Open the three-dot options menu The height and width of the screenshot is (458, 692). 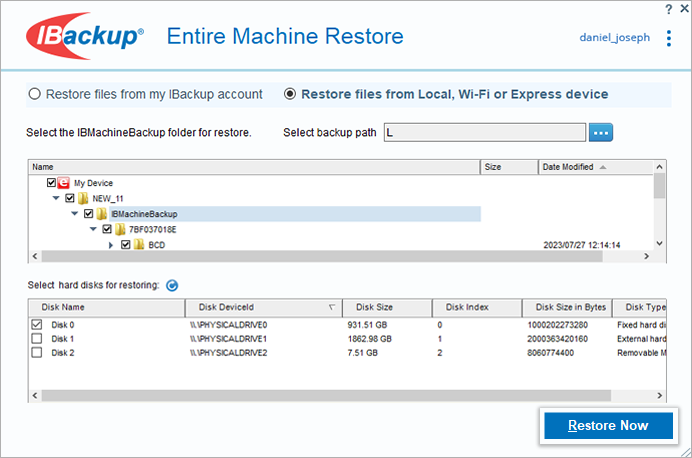pyautogui.click(x=669, y=38)
